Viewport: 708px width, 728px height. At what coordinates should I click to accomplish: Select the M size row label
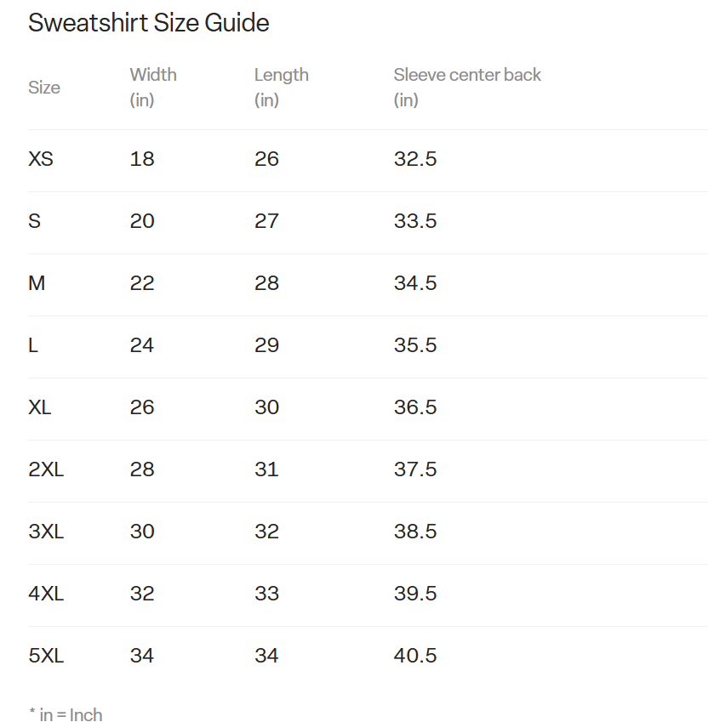(x=37, y=283)
